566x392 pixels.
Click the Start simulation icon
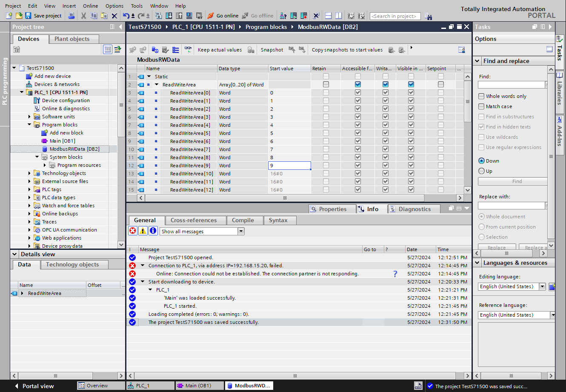pos(189,16)
